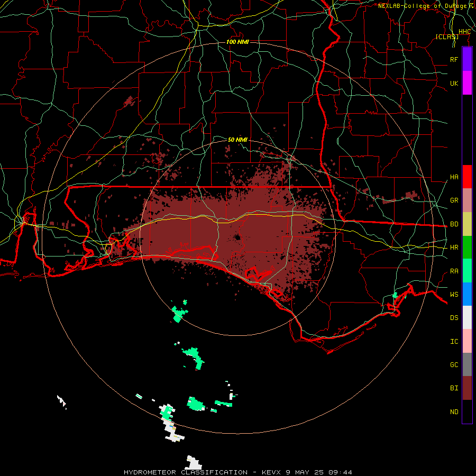The image size is (476, 476).
Task: Click the red HA legend color swatch
Action: tap(467, 177)
